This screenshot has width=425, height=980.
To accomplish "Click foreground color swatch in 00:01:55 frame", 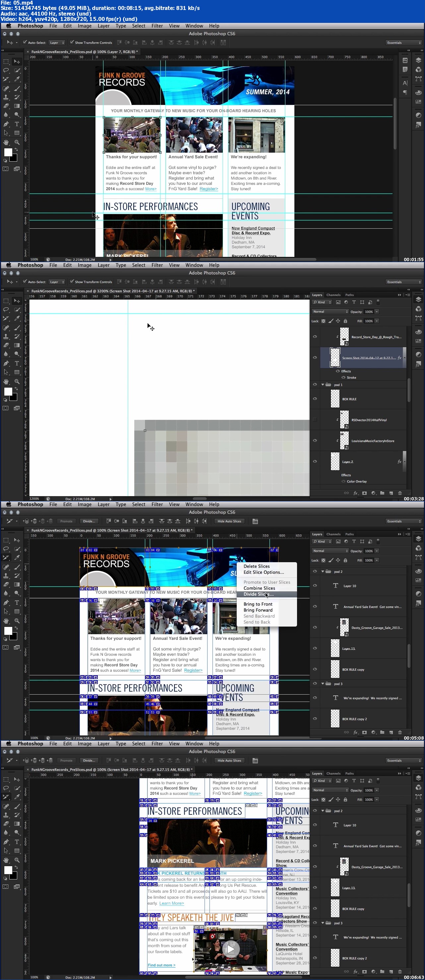I will [7, 152].
